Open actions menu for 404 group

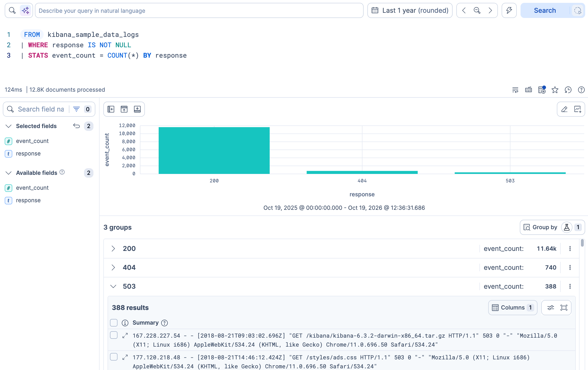tap(570, 267)
